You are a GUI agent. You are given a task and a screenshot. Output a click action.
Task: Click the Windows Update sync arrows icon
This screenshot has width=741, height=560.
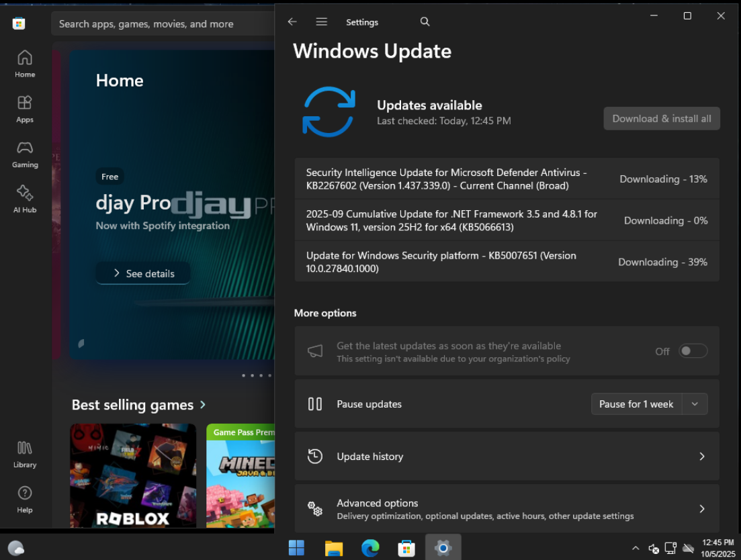(x=329, y=112)
